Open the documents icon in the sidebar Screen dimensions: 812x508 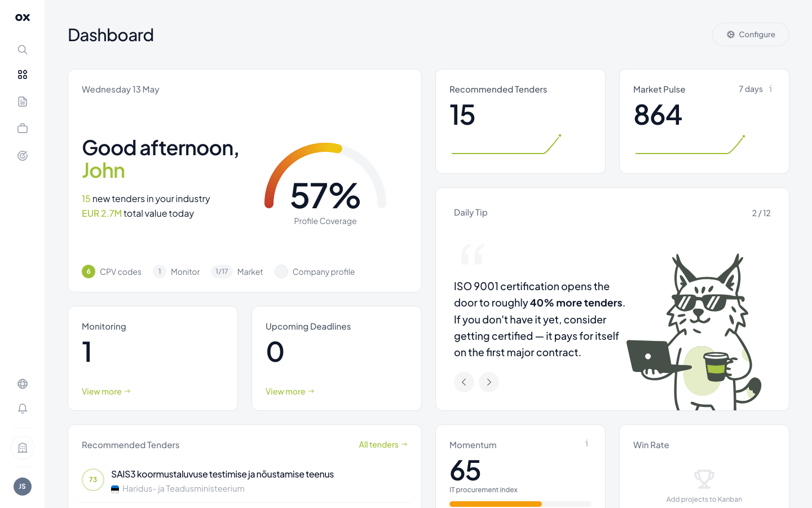coord(23,102)
